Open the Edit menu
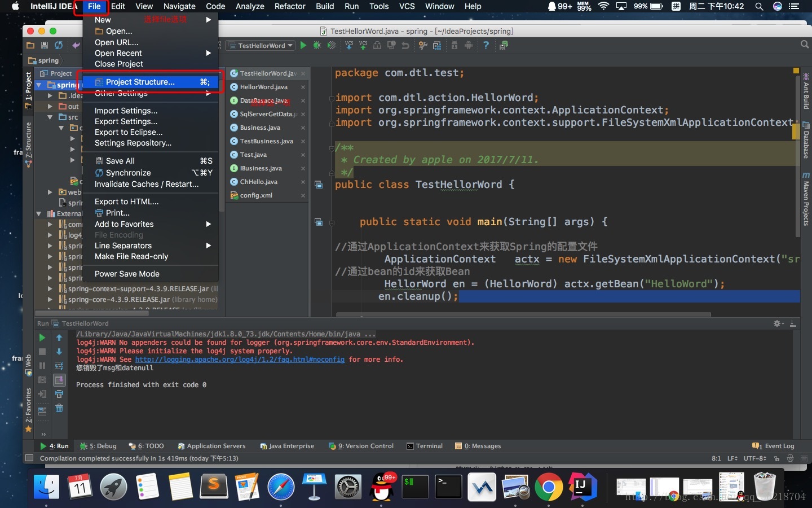Image resolution: width=812 pixels, height=508 pixels. (x=118, y=6)
